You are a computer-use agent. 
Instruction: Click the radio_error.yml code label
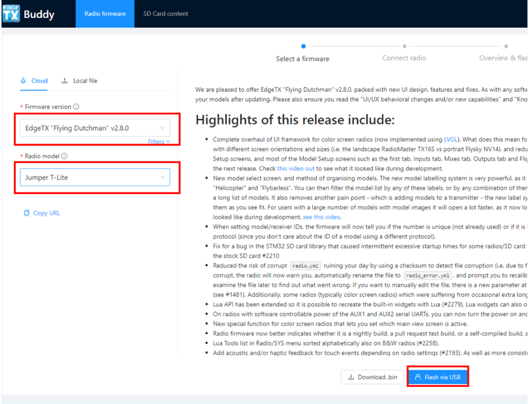428,276
